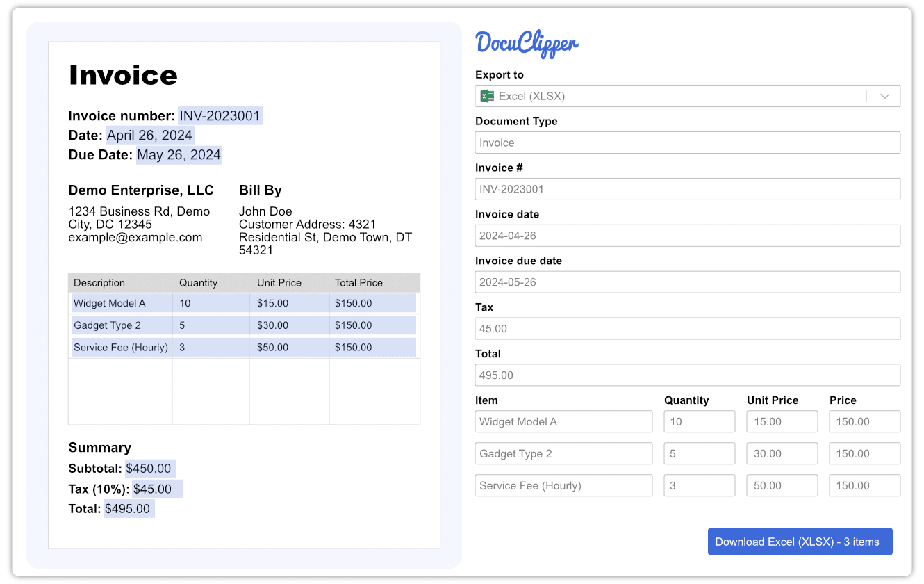Select the Document Type field showing Invoice

click(x=688, y=143)
